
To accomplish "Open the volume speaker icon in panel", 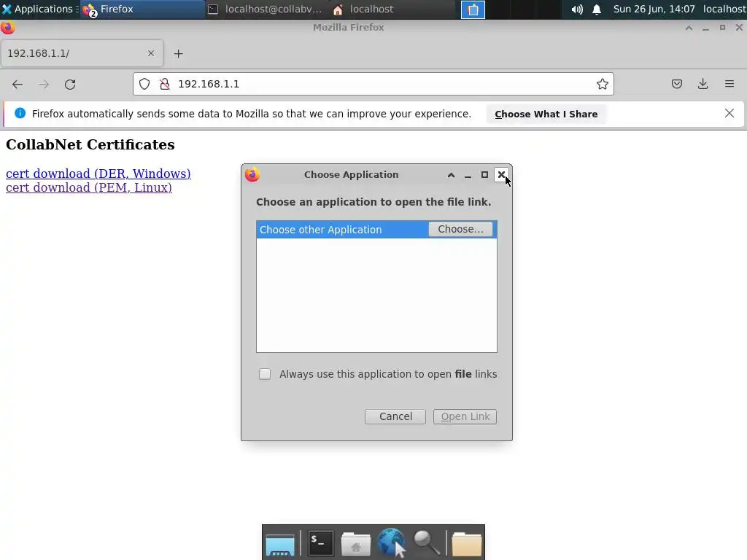I will (577, 9).
